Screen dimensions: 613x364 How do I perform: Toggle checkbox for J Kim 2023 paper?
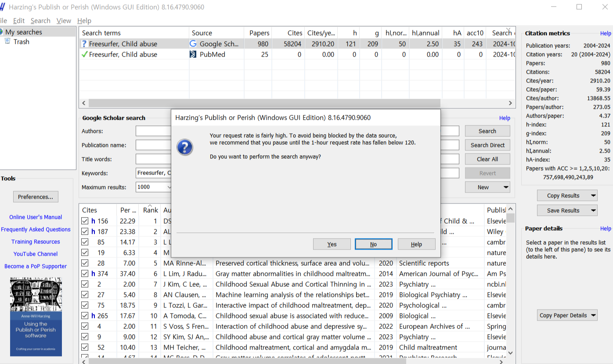(x=85, y=284)
